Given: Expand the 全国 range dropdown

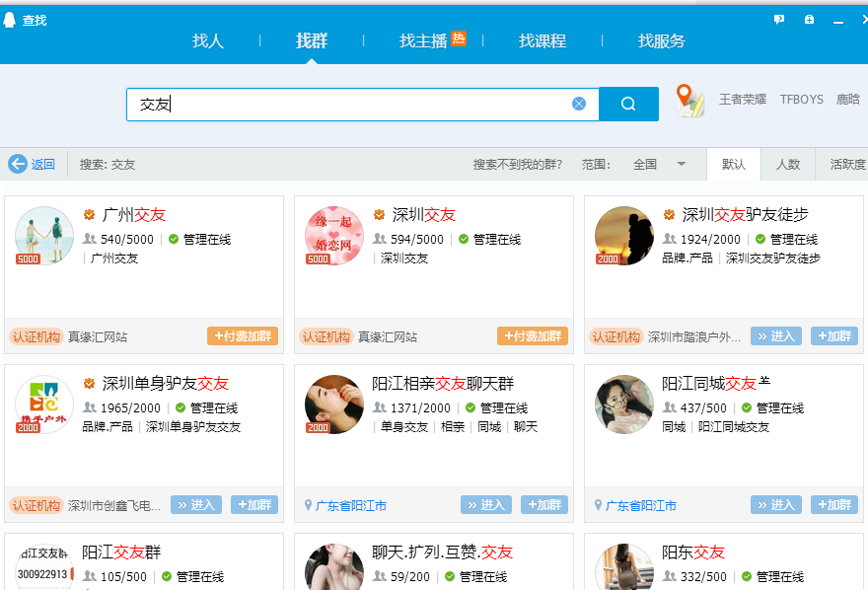Looking at the screenshot, I should tap(681, 165).
